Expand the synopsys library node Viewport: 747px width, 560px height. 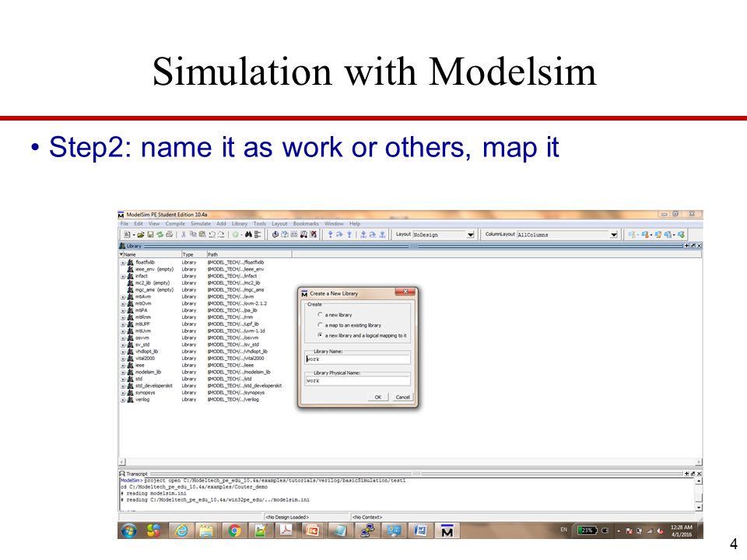(x=123, y=394)
